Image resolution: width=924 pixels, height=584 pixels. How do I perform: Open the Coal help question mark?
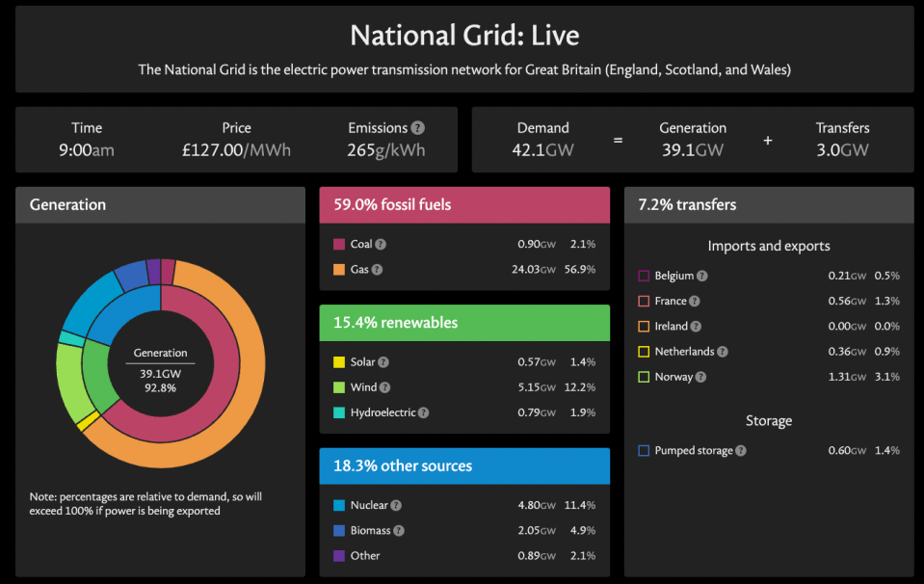coord(381,244)
